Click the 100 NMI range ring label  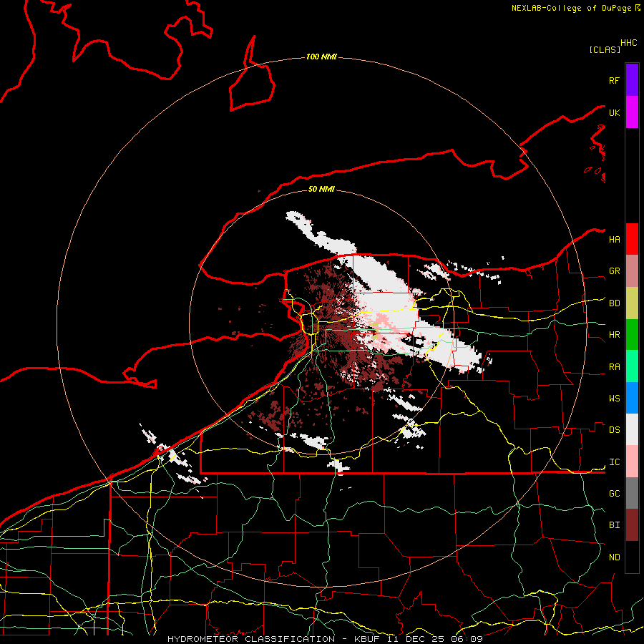click(x=321, y=57)
